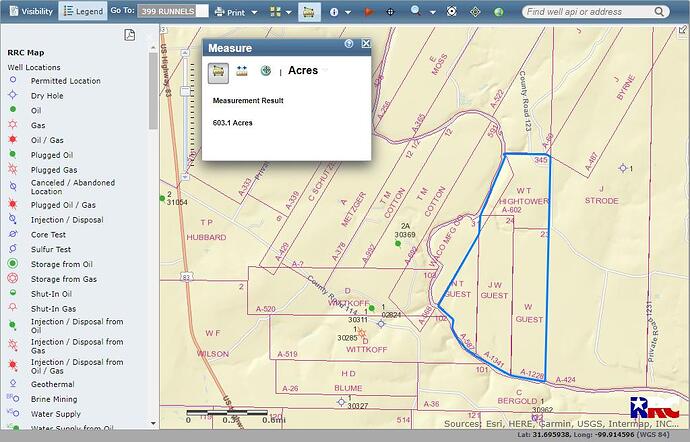Click the 'Storage from Oil' legend entry
The image size is (690, 442).
[62, 264]
